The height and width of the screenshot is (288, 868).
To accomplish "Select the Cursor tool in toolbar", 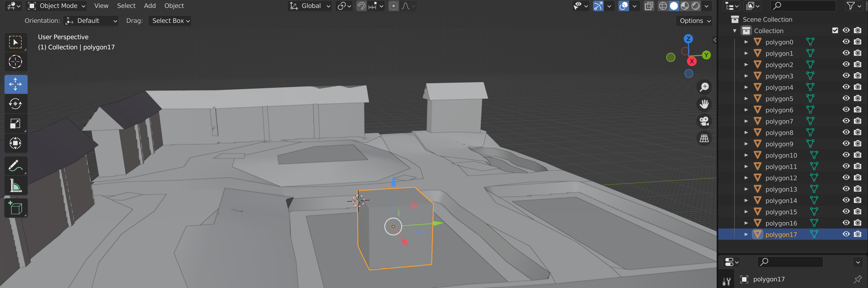I will coord(15,62).
